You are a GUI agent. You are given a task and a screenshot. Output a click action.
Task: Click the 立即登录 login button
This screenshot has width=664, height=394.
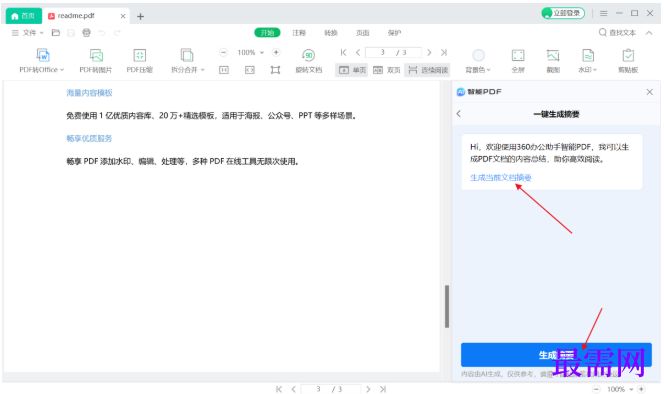click(x=563, y=14)
